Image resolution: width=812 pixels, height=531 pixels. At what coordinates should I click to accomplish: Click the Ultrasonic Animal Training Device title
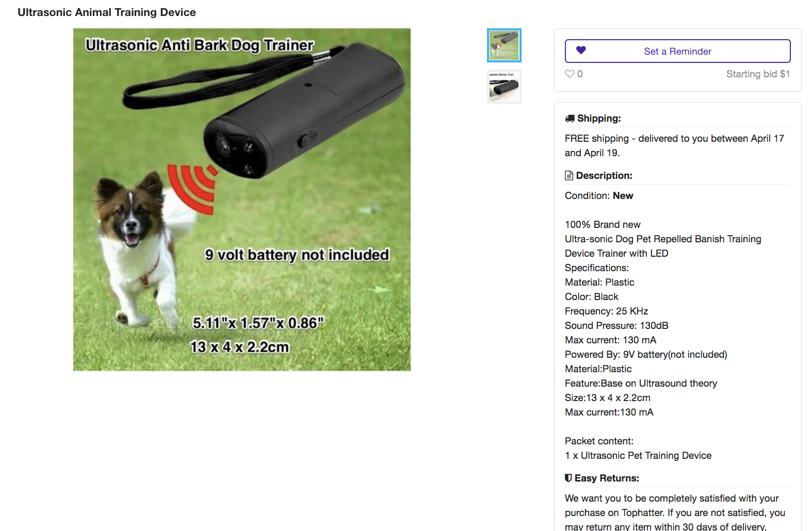(x=107, y=12)
